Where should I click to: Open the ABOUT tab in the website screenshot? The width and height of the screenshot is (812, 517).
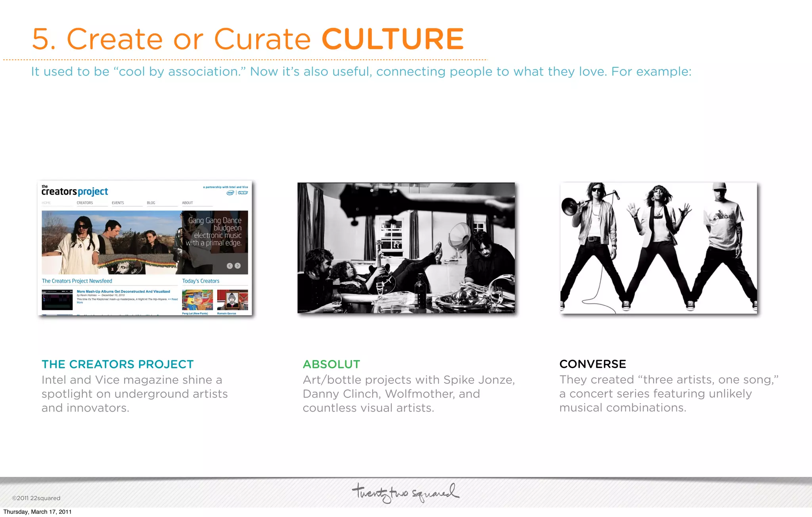click(x=188, y=203)
